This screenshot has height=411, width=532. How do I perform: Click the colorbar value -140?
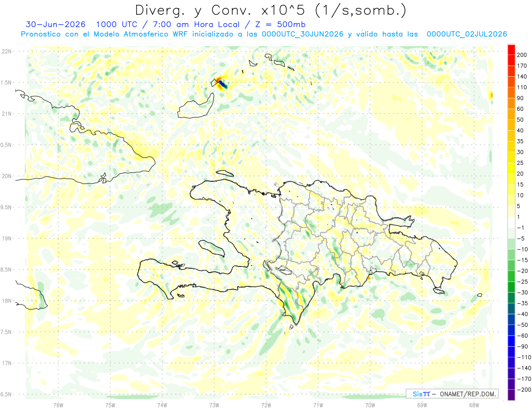[523, 368]
